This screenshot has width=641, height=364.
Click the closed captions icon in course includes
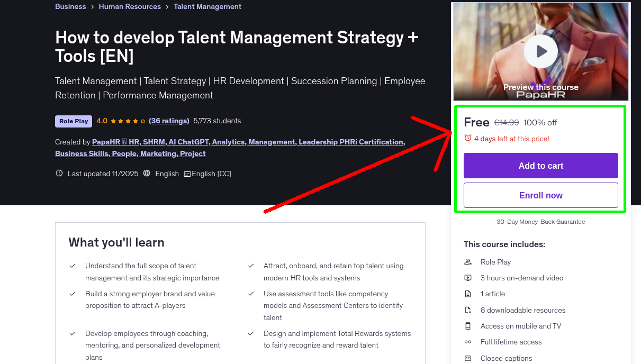click(468, 358)
